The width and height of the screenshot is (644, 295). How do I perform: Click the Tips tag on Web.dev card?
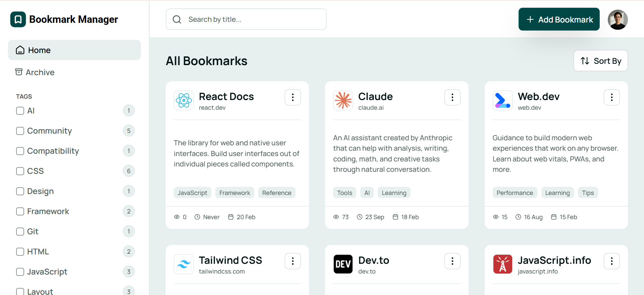[588, 193]
